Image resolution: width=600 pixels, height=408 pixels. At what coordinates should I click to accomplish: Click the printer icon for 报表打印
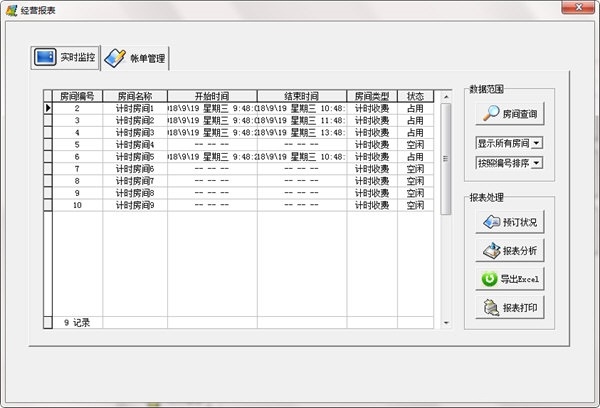(491, 307)
